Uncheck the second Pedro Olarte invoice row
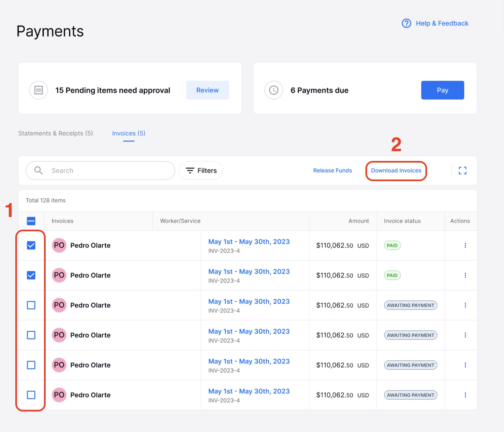Image resolution: width=504 pixels, height=432 pixels. [31, 275]
